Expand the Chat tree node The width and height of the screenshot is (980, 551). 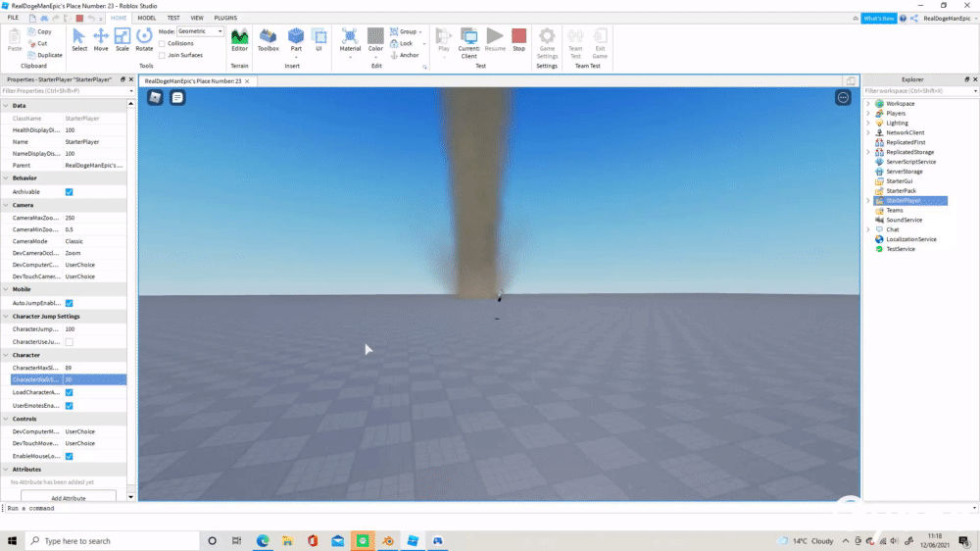tap(867, 229)
